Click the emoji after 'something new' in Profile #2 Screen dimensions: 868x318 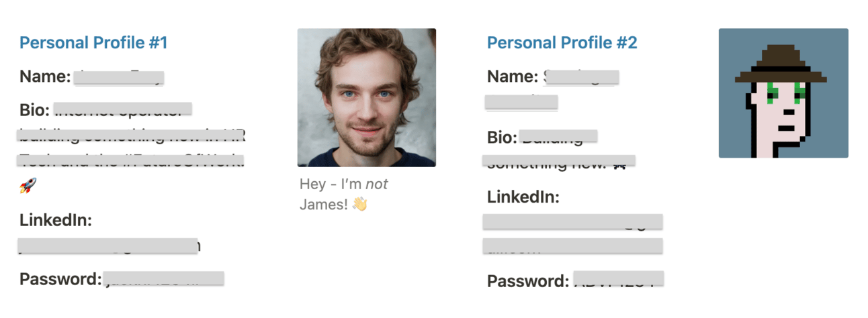[621, 162]
